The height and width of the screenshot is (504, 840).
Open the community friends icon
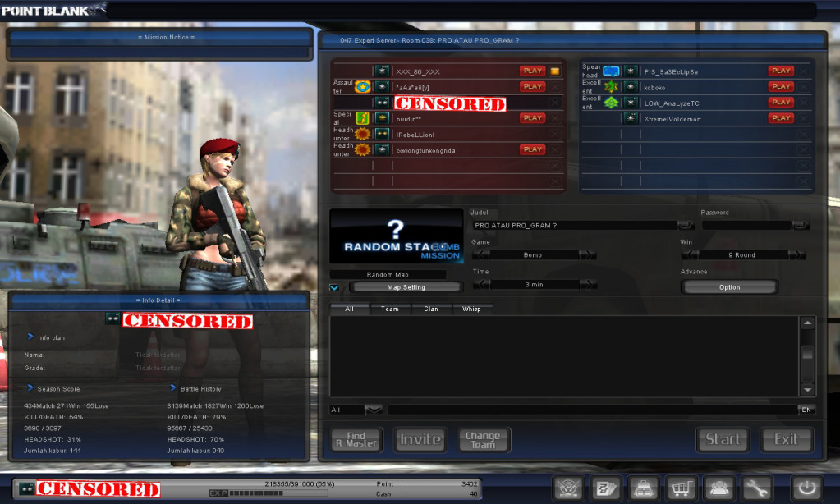pos(718,488)
